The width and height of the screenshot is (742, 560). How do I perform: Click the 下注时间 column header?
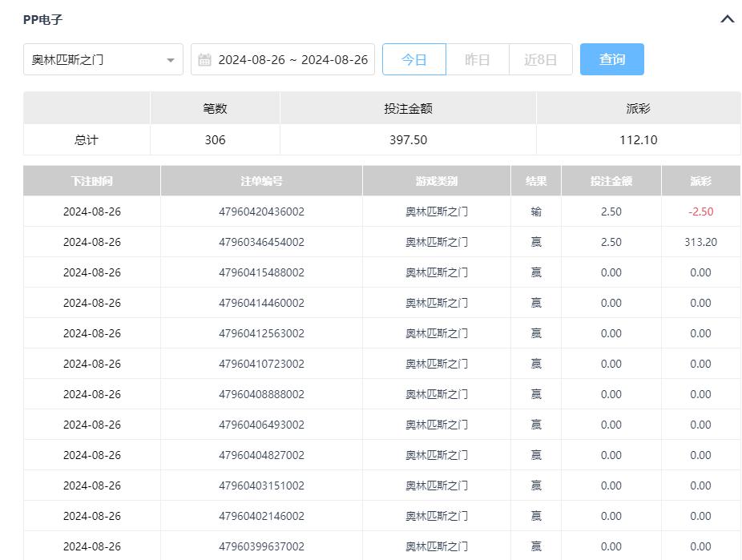click(91, 181)
